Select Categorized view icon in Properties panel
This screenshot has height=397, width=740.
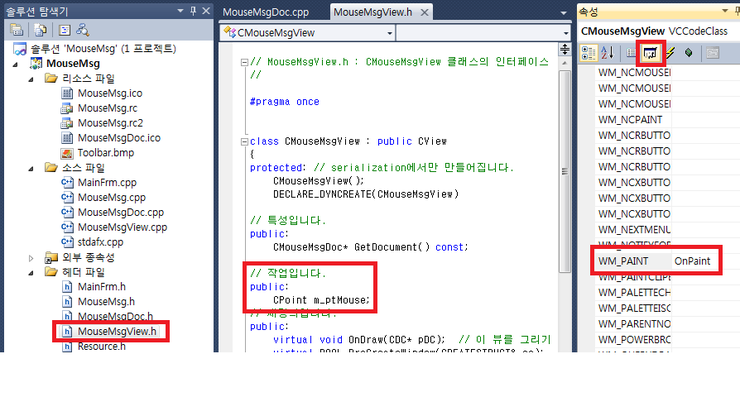pos(588,53)
